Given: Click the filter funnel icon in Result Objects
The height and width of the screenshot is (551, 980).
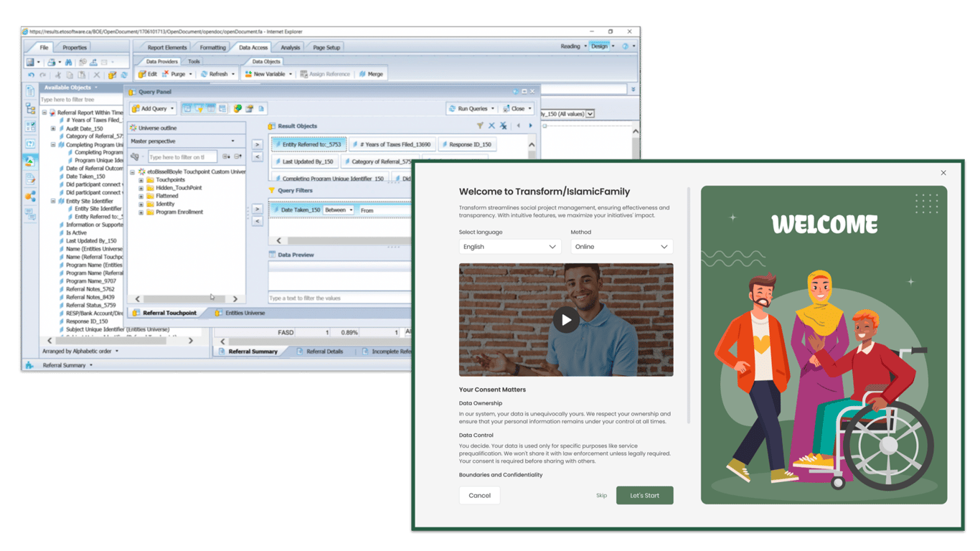Looking at the screenshot, I should pos(480,126).
